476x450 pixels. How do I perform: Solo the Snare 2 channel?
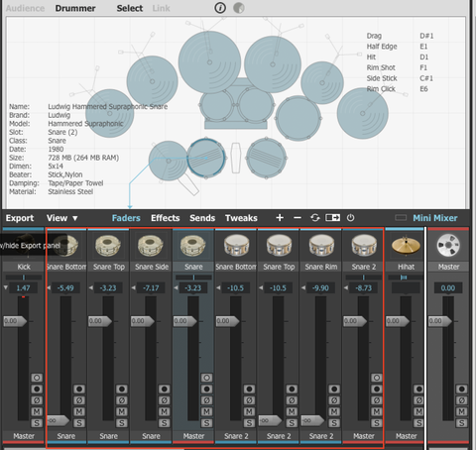point(376,423)
